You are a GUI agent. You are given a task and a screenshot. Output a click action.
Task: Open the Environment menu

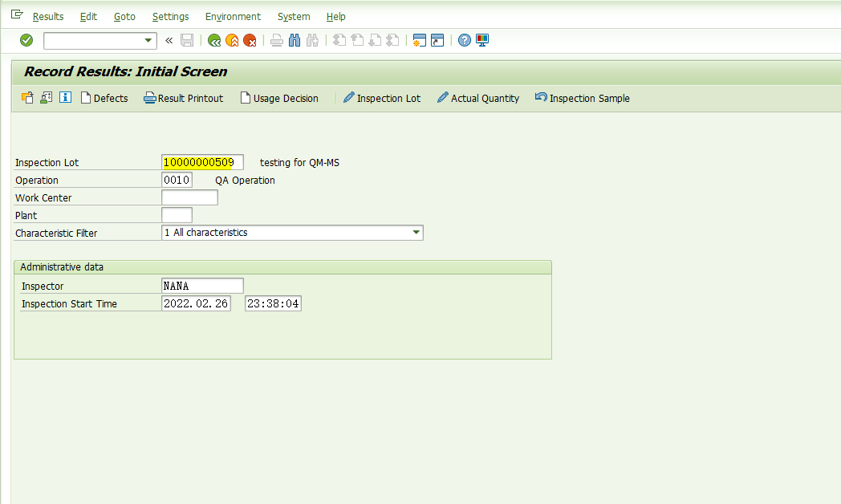pyautogui.click(x=233, y=16)
